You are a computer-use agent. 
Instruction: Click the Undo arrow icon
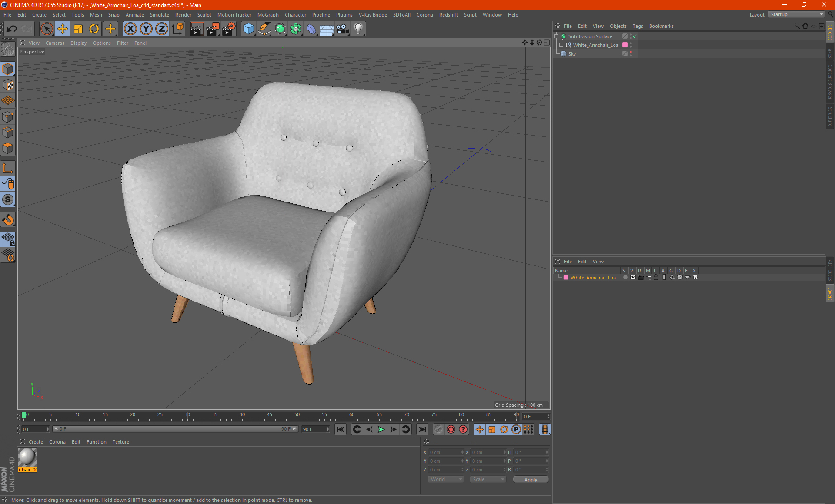(x=11, y=29)
